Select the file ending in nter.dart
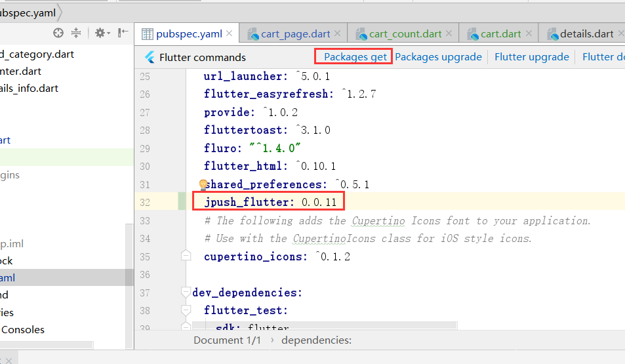Image resolution: width=625 pixels, height=364 pixels. [x=21, y=71]
